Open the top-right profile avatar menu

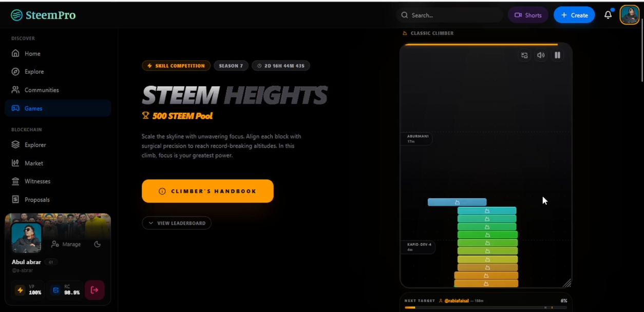[x=630, y=15]
